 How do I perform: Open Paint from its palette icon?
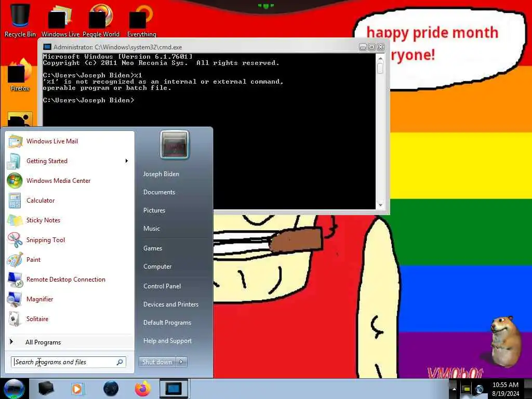coord(15,260)
